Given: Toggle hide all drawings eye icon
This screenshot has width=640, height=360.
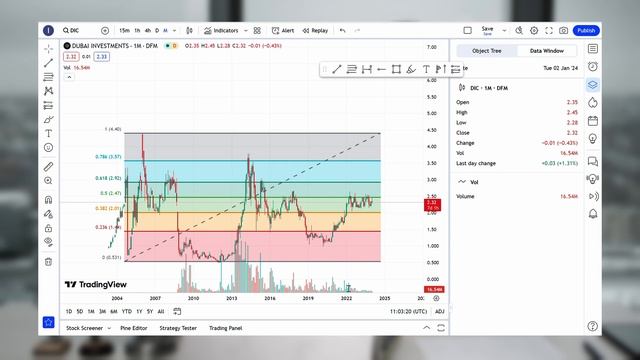Looking at the screenshot, I should (x=49, y=242).
